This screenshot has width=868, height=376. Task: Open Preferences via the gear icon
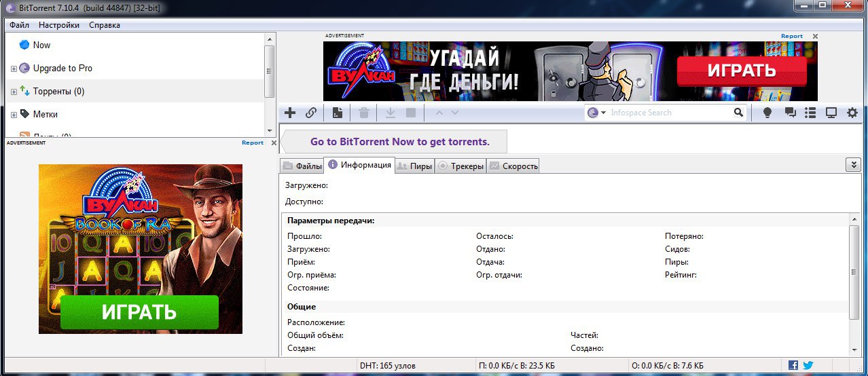[x=852, y=113]
